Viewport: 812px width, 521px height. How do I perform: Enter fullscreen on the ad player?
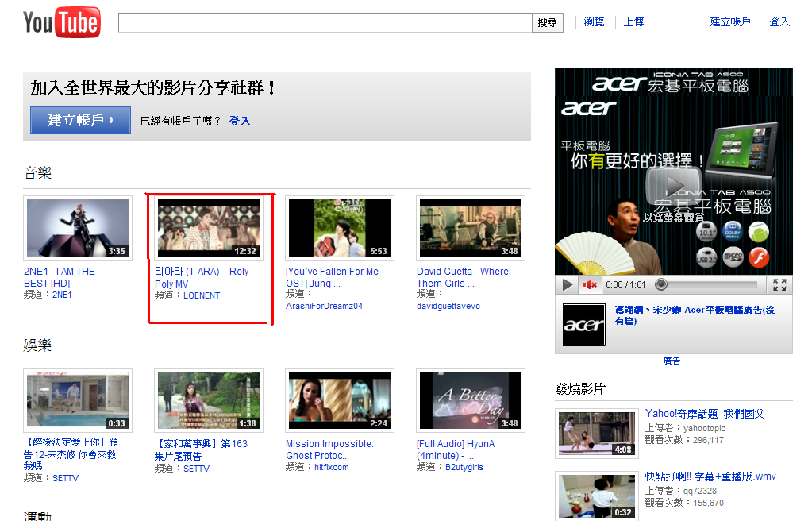point(779,284)
